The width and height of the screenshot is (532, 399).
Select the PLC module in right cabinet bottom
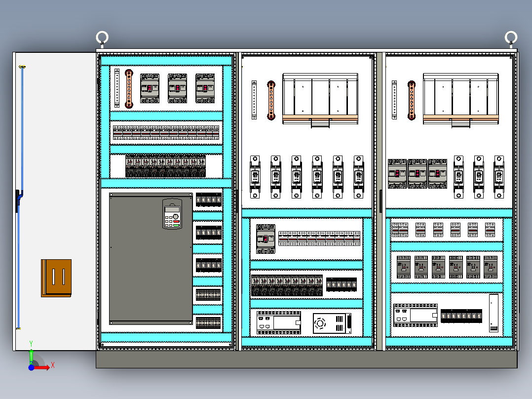416,316
